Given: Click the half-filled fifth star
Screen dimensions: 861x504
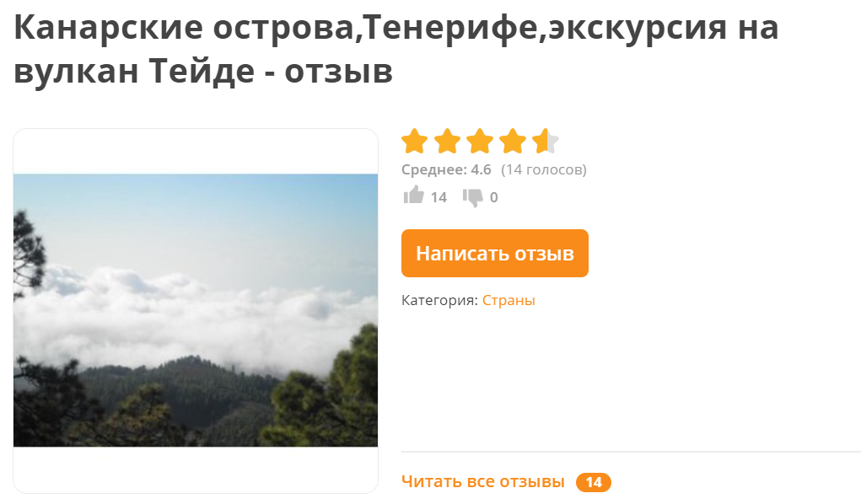Looking at the screenshot, I should click(x=546, y=141).
